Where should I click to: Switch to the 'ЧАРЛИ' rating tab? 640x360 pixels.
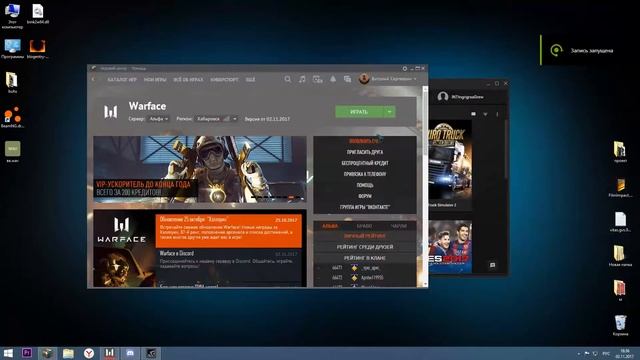click(398, 226)
